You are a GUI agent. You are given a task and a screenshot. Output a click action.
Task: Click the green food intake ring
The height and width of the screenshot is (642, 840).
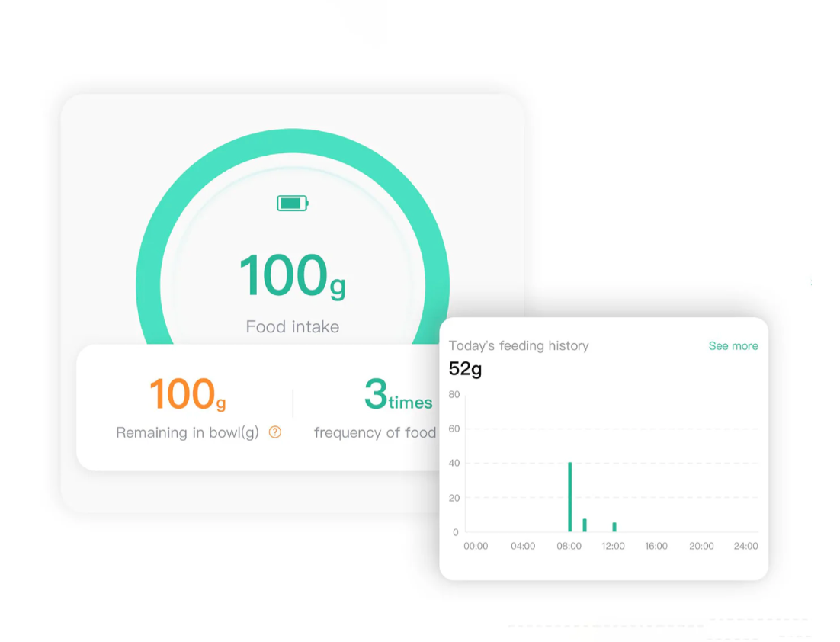pos(293,141)
